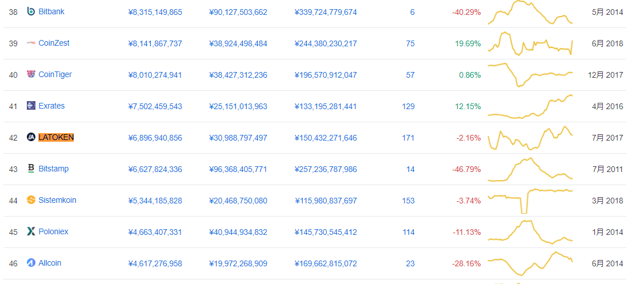
Task: Click Allcoin volume sparkline chart
Action: (x=530, y=263)
